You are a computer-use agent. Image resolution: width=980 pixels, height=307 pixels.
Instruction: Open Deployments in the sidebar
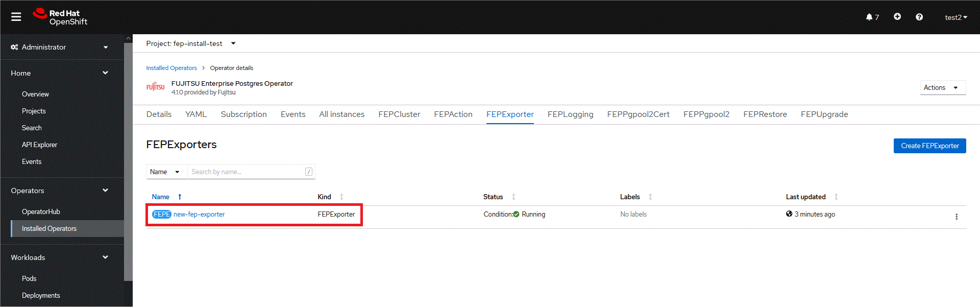[41, 295]
